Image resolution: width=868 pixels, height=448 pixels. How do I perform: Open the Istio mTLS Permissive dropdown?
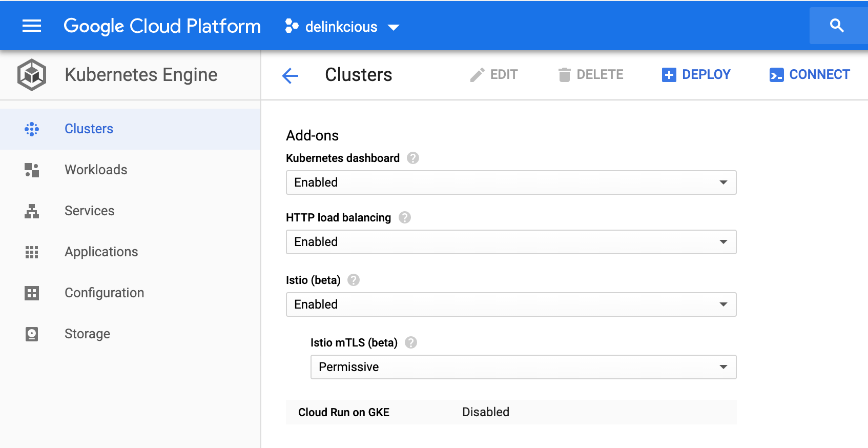pos(523,367)
